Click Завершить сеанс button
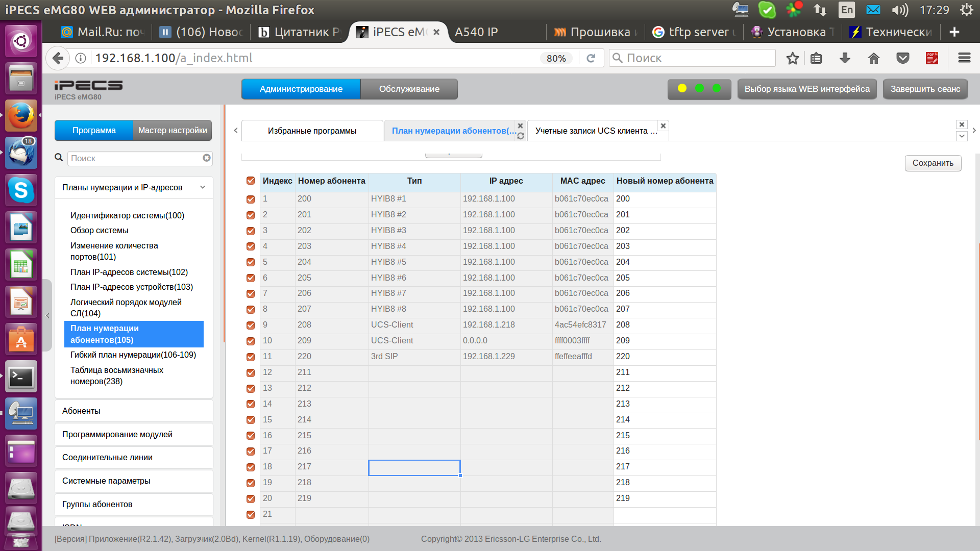 coord(925,89)
